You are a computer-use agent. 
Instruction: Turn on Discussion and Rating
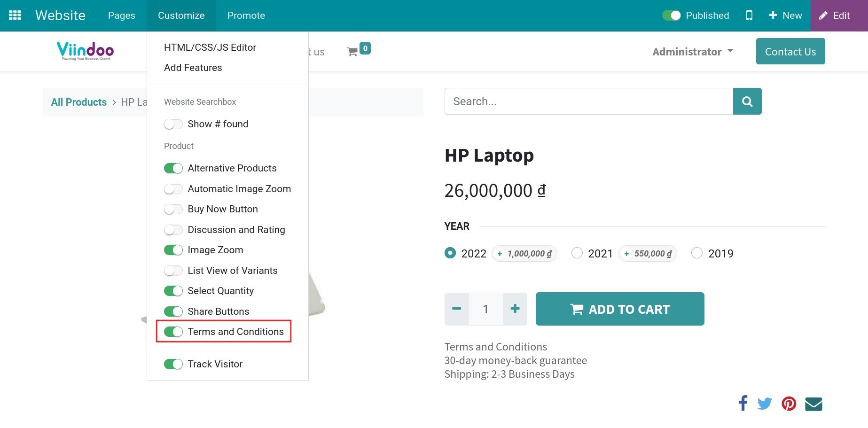click(x=173, y=230)
